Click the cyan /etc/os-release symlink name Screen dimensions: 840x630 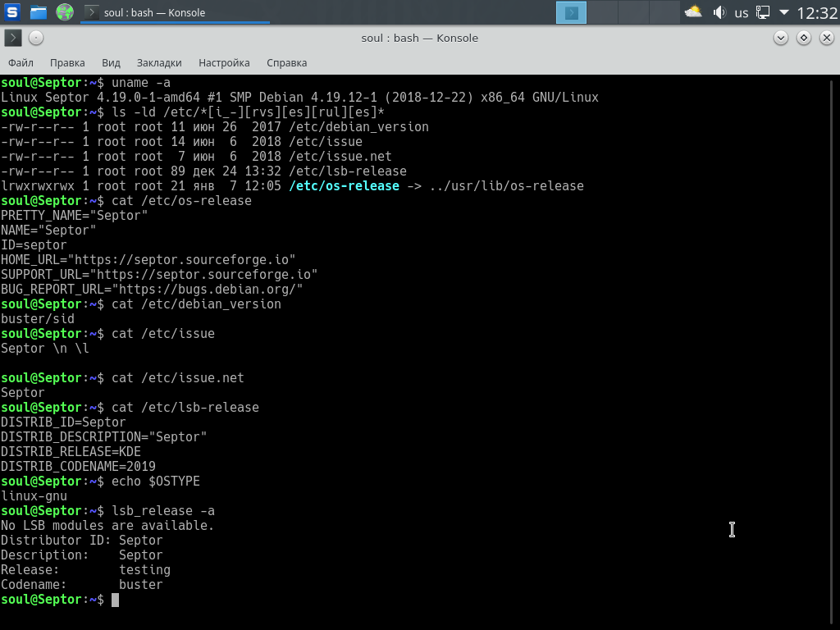(x=344, y=186)
